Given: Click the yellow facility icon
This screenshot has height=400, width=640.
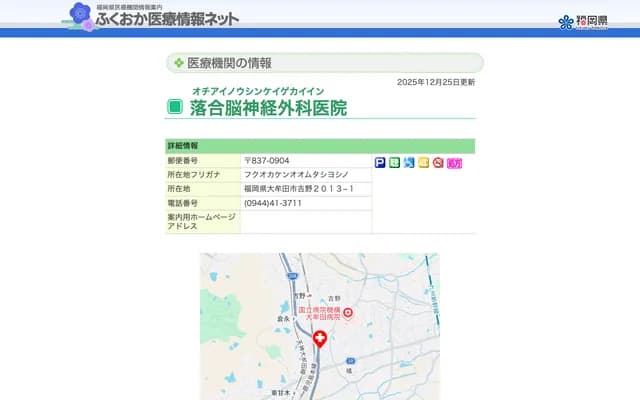Looking at the screenshot, I should [x=424, y=162].
